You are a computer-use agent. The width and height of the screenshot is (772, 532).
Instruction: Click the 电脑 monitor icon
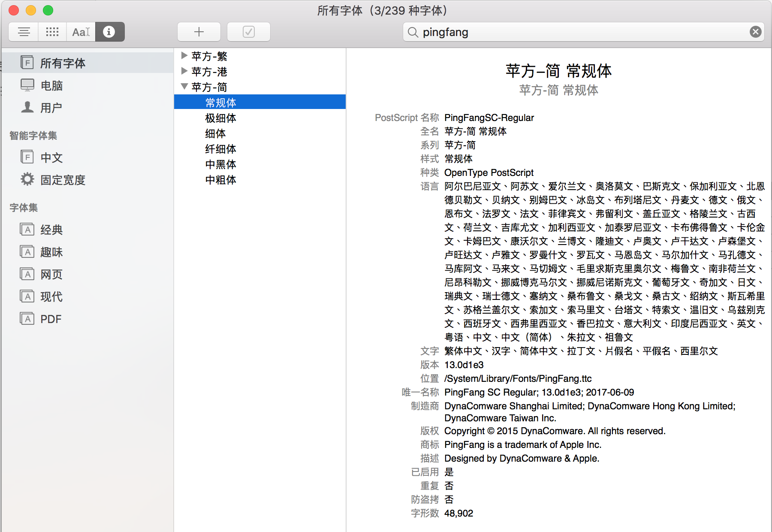pyautogui.click(x=27, y=85)
